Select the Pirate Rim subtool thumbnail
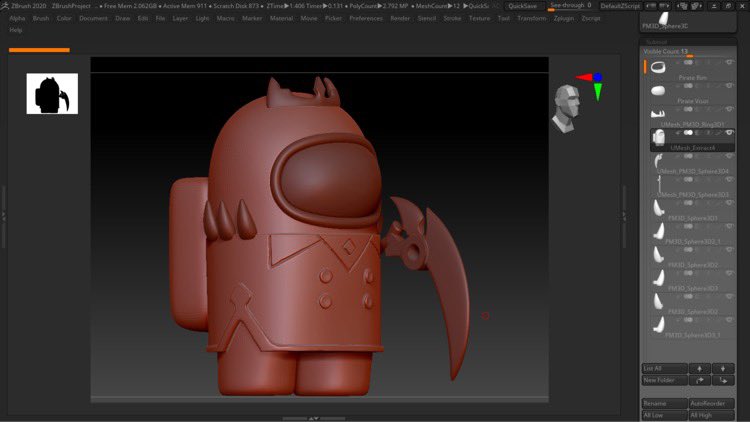The width and height of the screenshot is (750, 422). 658,67
